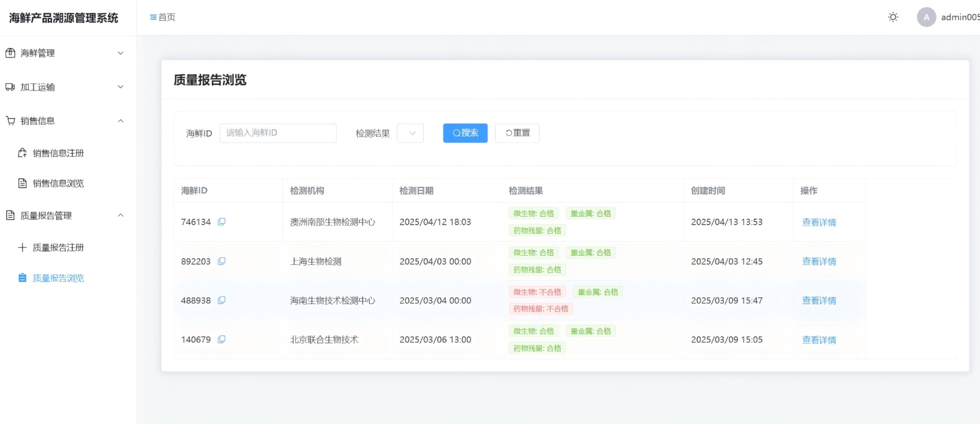Open 查看详情 for 海南生物技术检测中心 row

(819, 300)
